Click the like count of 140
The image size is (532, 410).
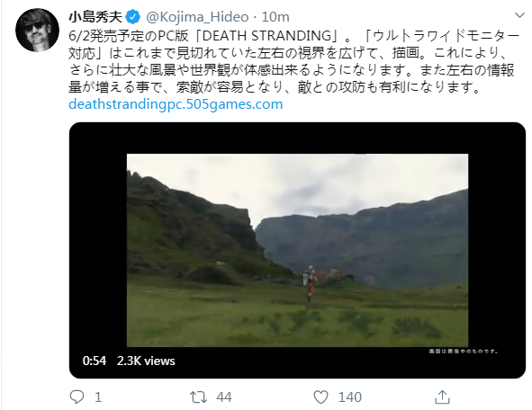(350, 397)
